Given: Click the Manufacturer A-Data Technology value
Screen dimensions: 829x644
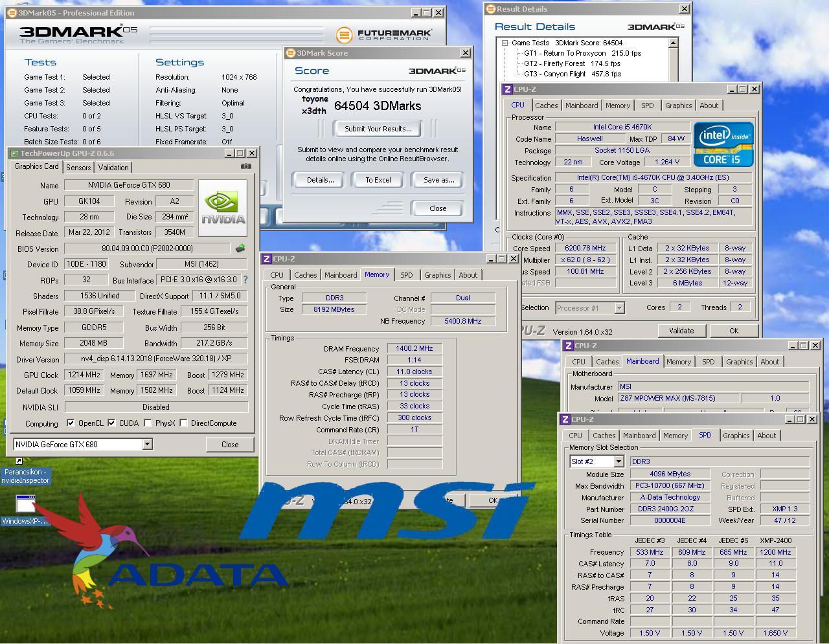Looking at the screenshot, I should coord(670,498).
